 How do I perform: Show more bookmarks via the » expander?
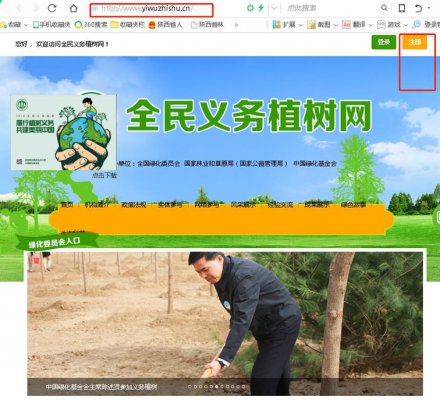coord(236,25)
